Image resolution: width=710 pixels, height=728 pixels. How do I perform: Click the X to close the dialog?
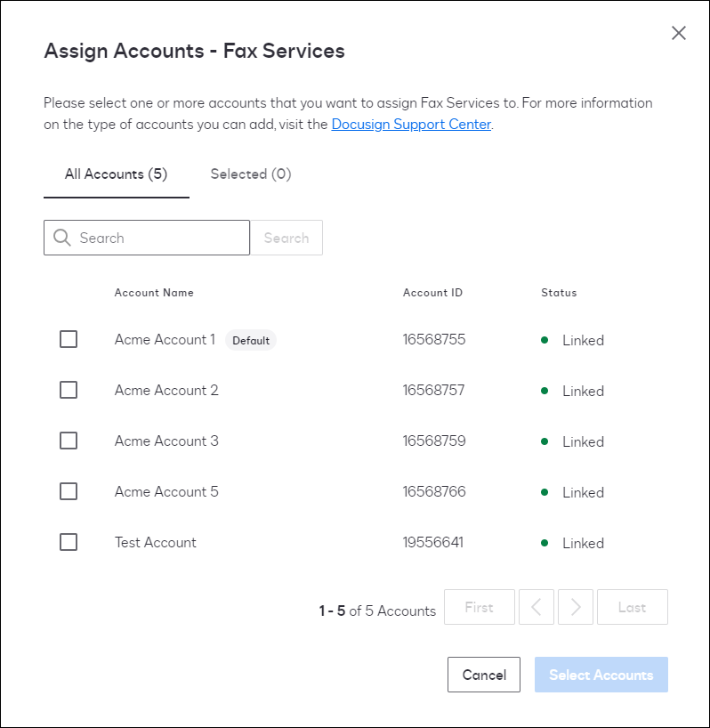[679, 33]
